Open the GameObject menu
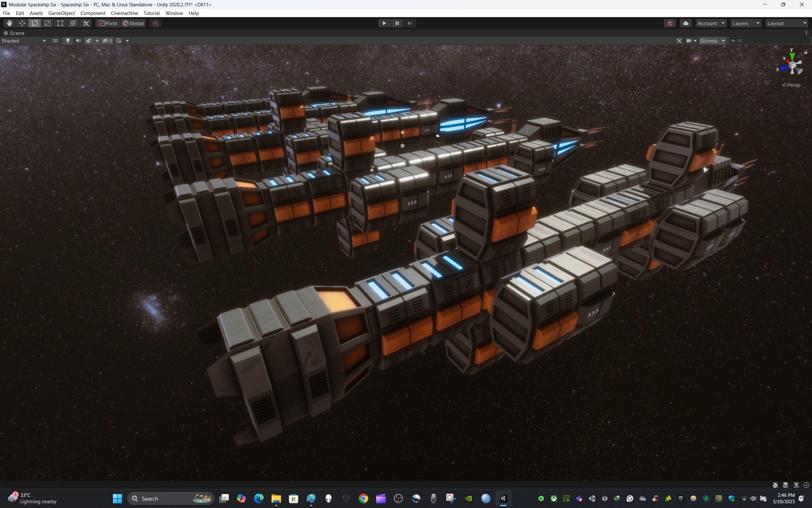 (x=62, y=13)
